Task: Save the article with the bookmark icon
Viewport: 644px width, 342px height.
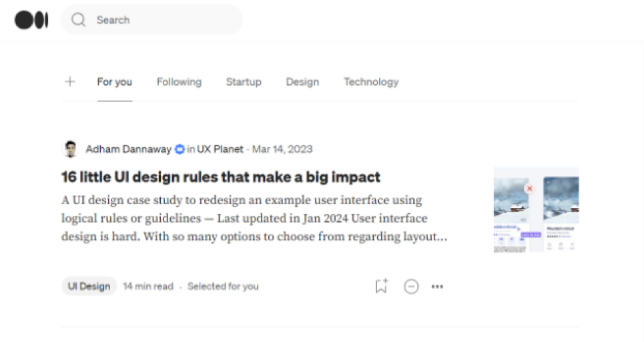Action: [x=381, y=286]
